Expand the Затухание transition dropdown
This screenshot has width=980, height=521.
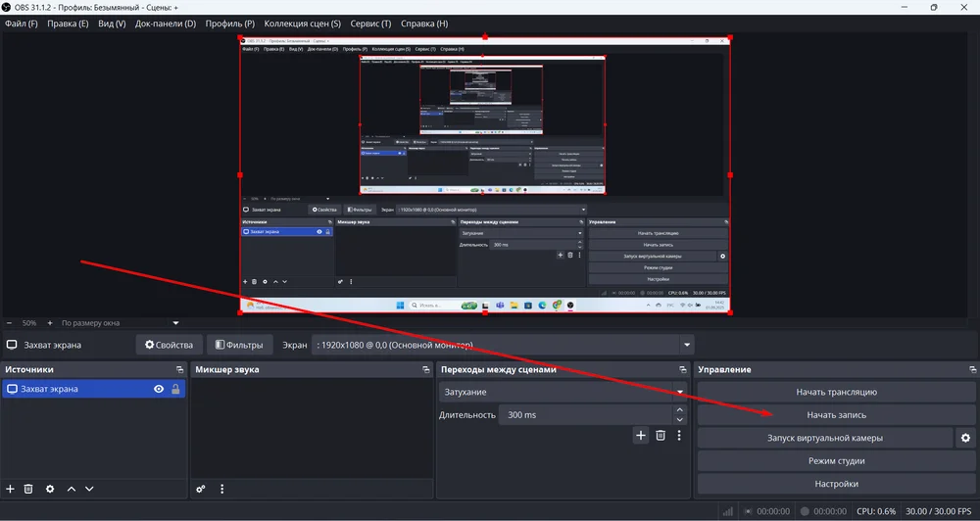[680, 392]
